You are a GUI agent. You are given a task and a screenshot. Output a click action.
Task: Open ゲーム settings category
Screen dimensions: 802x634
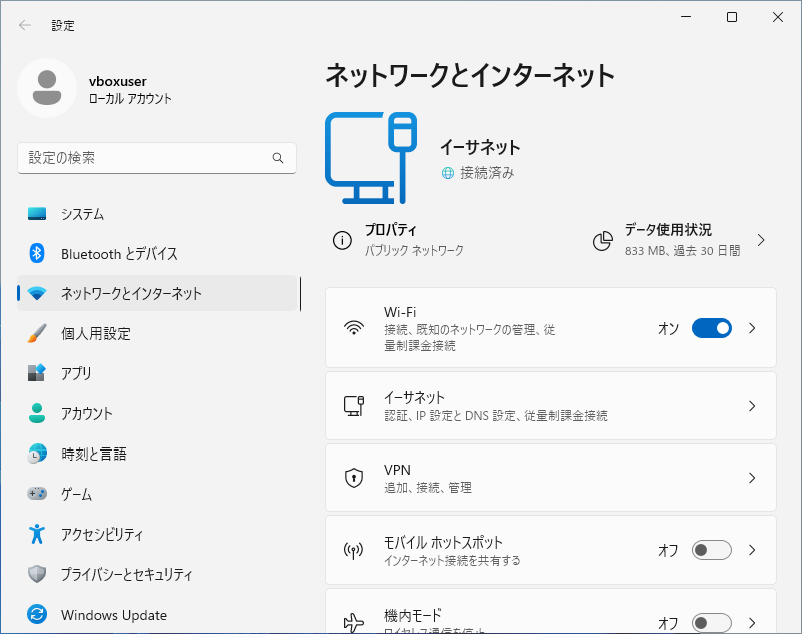click(x=159, y=494)
